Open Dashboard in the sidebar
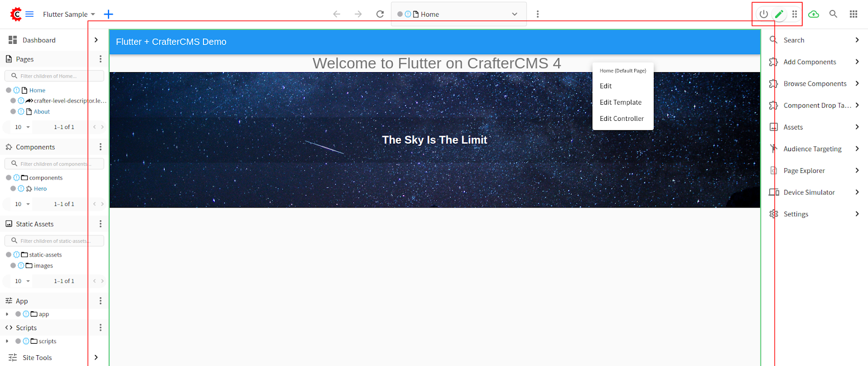This screenshot has height=366, width=868. point(39,40)
